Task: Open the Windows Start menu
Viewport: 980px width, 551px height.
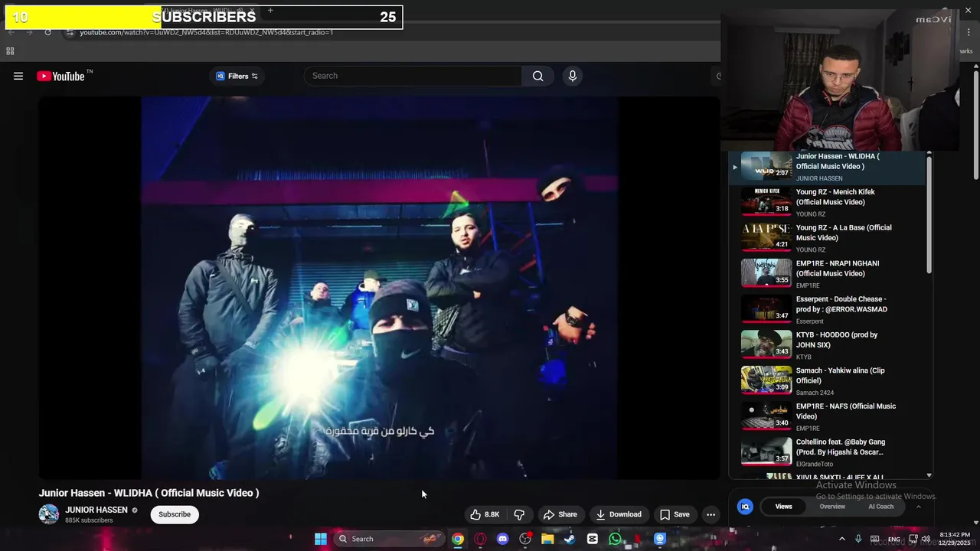Action: pyautogui.click(x=321, y=539)
